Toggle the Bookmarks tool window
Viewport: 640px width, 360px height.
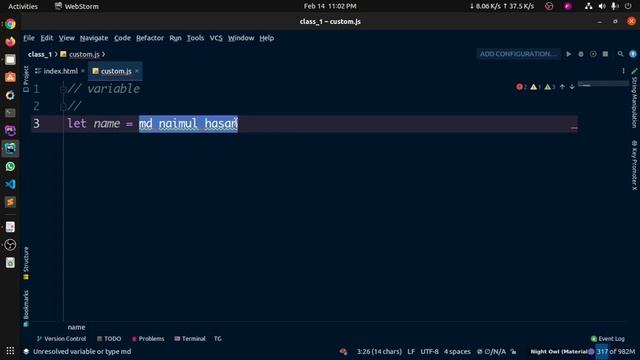click(26, 309)
